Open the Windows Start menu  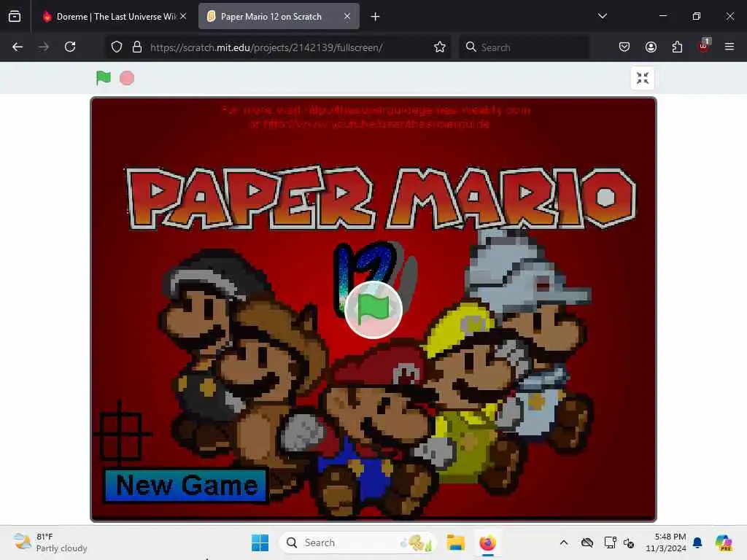(x=260, y=542)
